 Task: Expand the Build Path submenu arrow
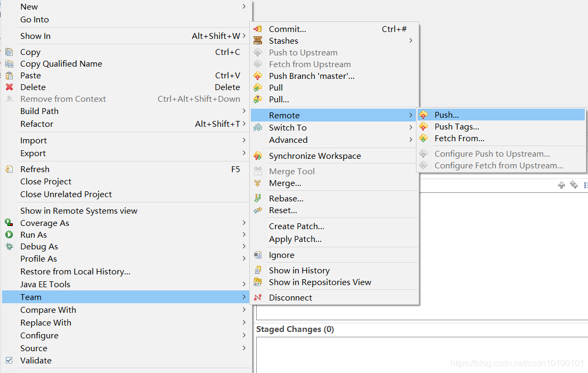pyautogui.click(x=244, y=111)
